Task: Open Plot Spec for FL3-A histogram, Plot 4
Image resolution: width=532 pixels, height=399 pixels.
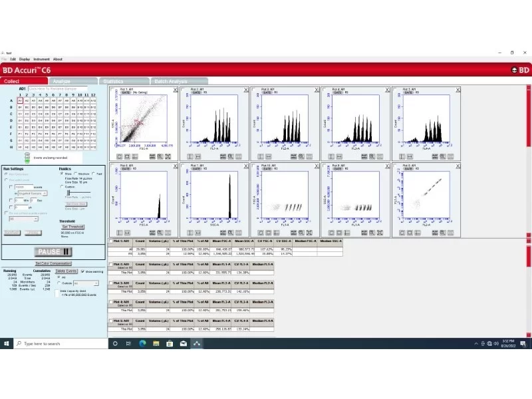Action: tap(364, 156)
